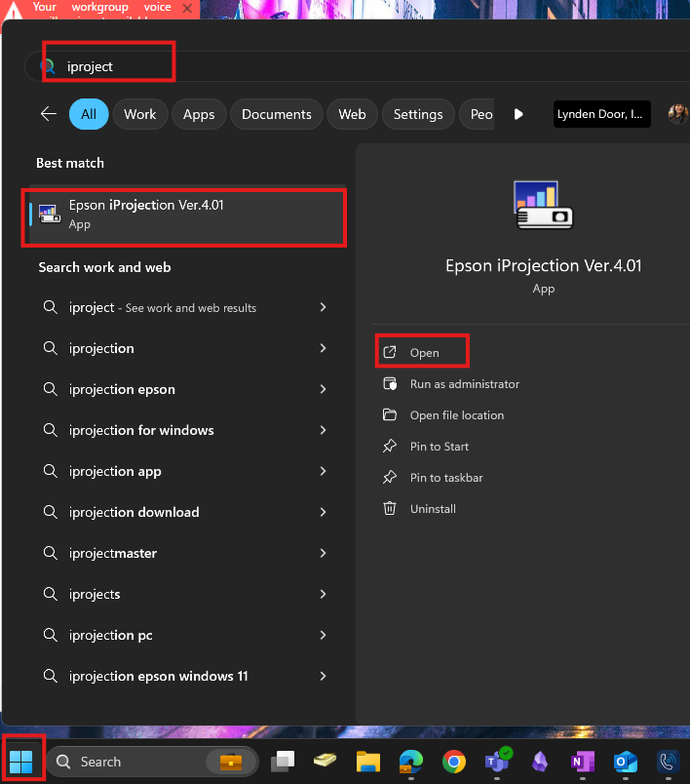Launch Google Chrome from the taskbar
690x784 pixels.
click(x=454, y=762)
